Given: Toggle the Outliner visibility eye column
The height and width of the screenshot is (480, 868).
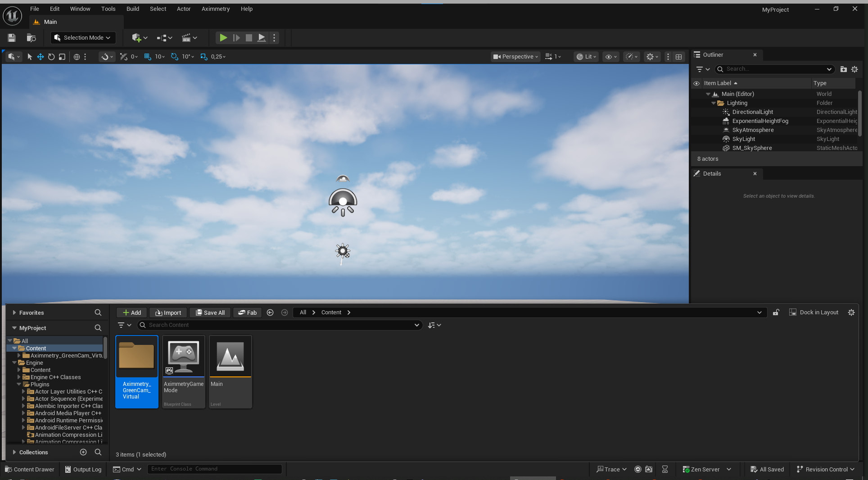Looking at the screenshot, I should (696, 83).
